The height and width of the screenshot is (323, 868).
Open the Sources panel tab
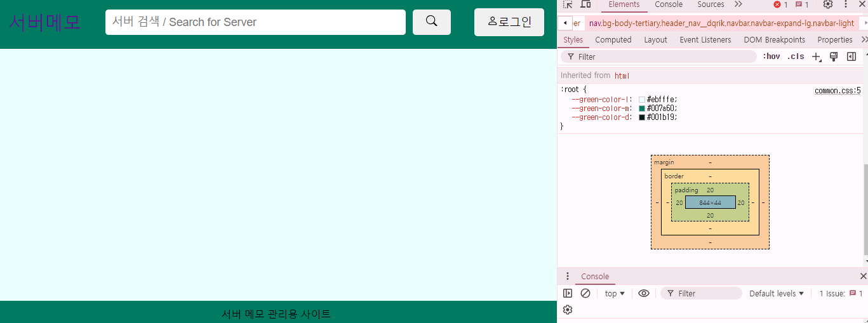point(711,4)
